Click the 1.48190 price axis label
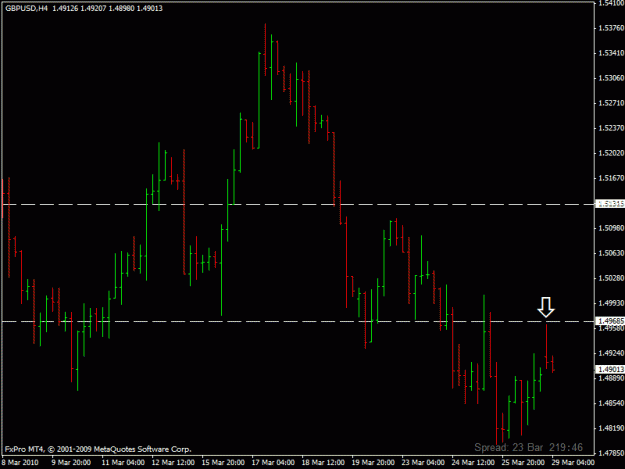The image size is (625, 469). coord(611,428)
